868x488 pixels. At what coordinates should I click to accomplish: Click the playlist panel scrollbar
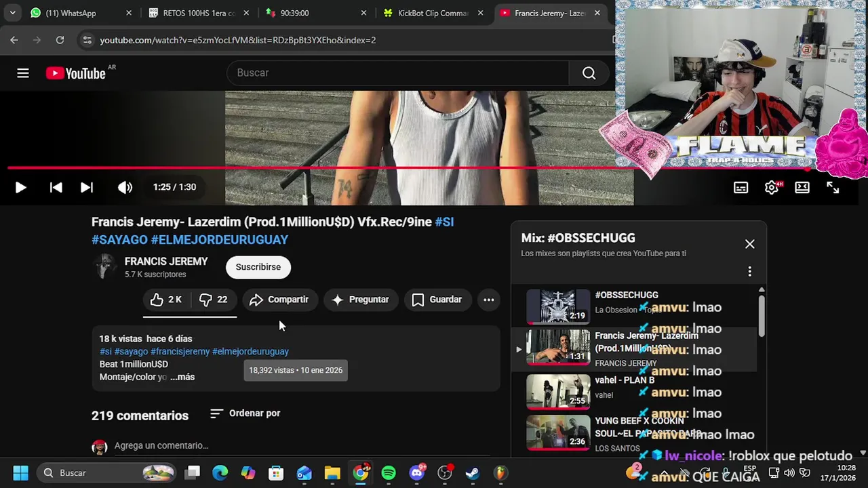pos(762,315)
